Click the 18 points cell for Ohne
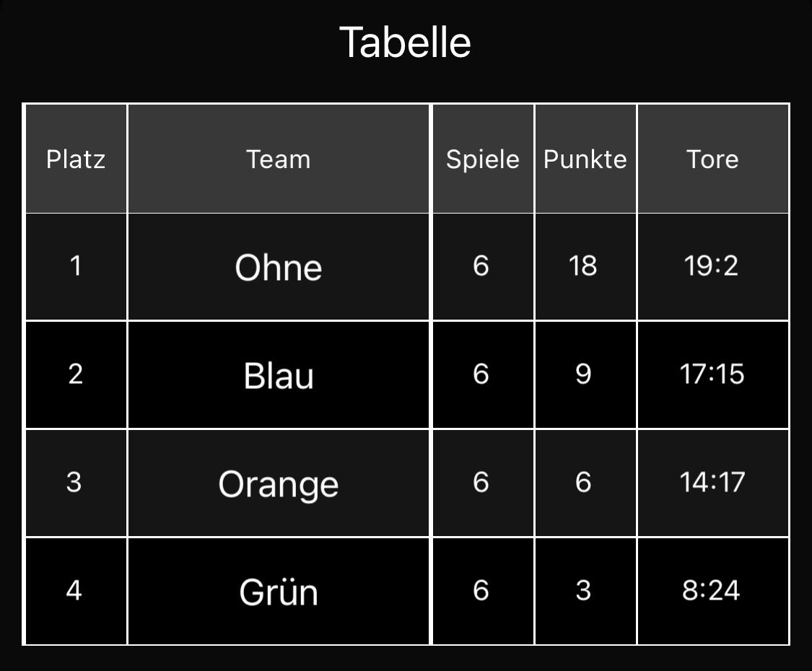This screenshot has height=671, width=812. coord(583,266)
